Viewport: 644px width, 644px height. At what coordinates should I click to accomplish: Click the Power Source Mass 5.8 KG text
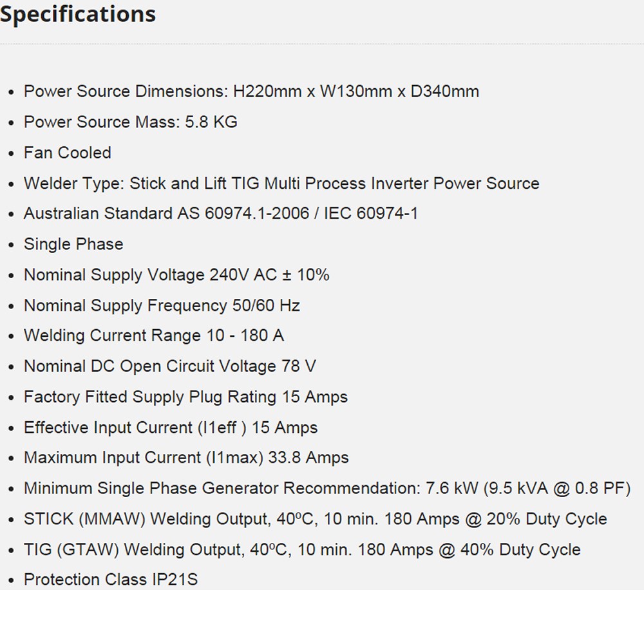tap(131, 122)
